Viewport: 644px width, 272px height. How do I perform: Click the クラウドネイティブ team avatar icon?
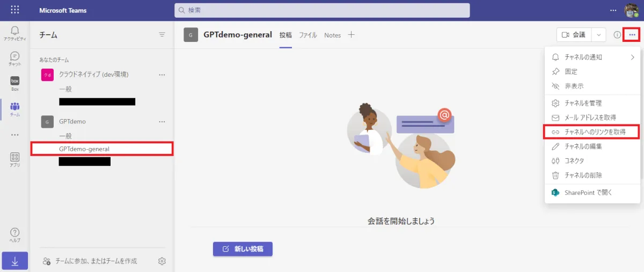tap(47, 75)
